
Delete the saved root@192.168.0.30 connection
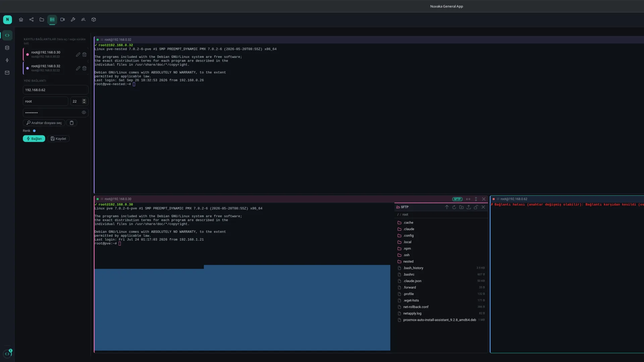tap(85, 54)
